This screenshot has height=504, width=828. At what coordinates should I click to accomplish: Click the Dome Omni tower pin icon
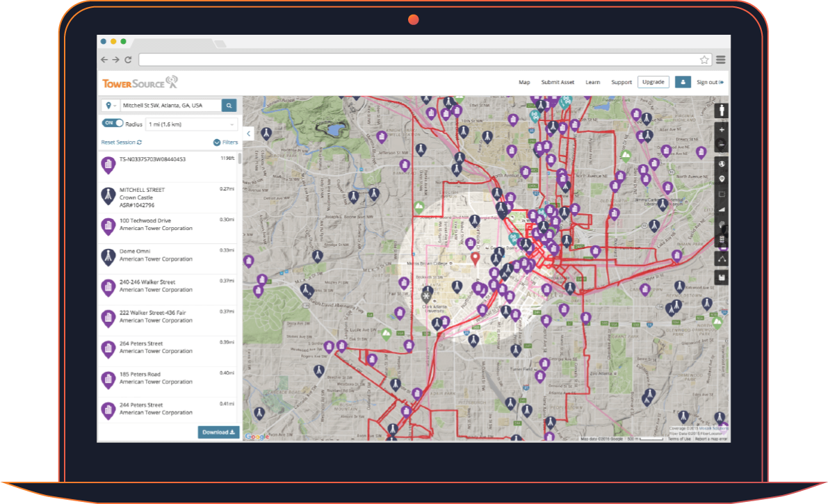[x=108, y=258]
